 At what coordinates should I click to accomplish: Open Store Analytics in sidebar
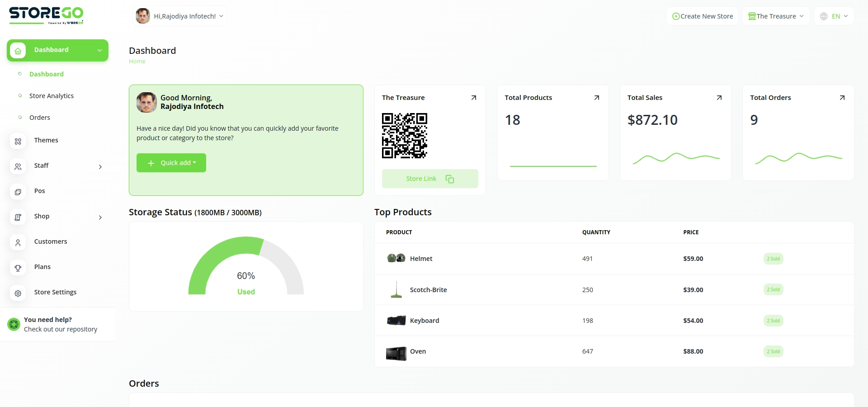pyautogui.click(x=51, y=96)
